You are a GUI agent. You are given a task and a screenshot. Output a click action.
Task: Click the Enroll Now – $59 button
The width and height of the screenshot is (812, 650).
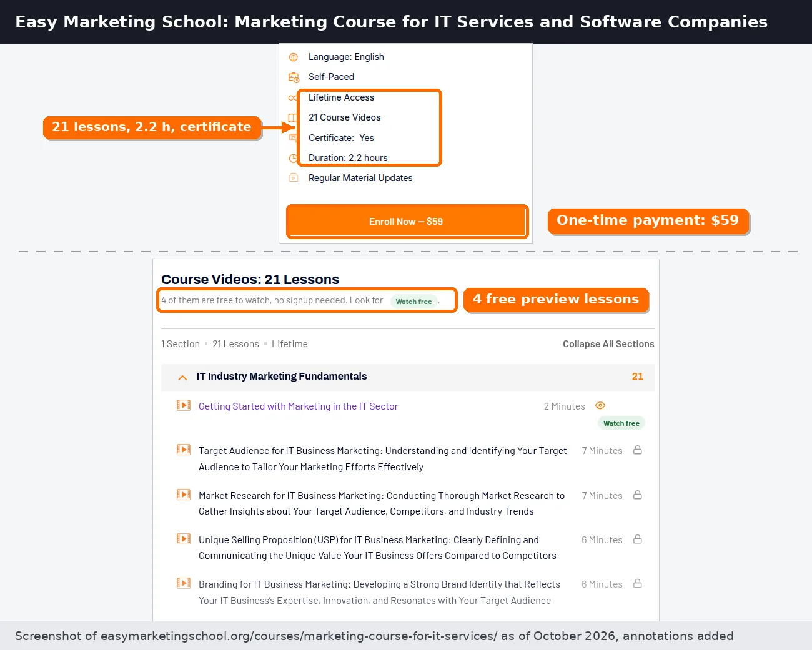coord(406,222)
